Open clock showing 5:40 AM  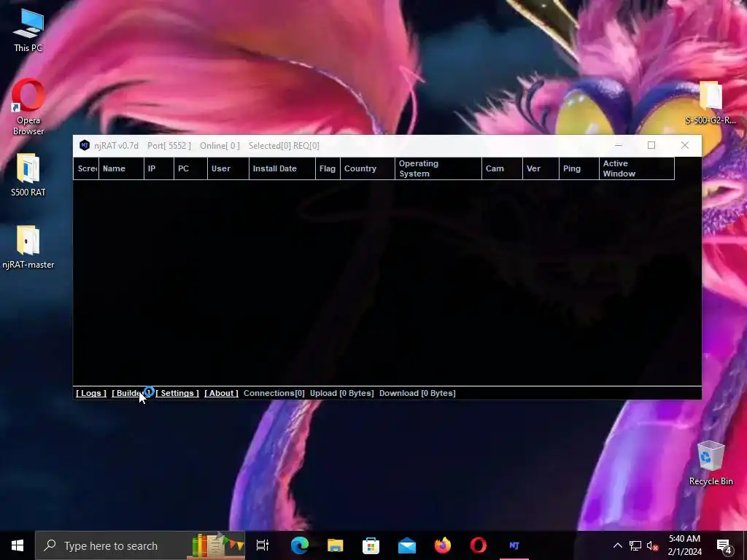pyautogui.click(x=684, y=545)
